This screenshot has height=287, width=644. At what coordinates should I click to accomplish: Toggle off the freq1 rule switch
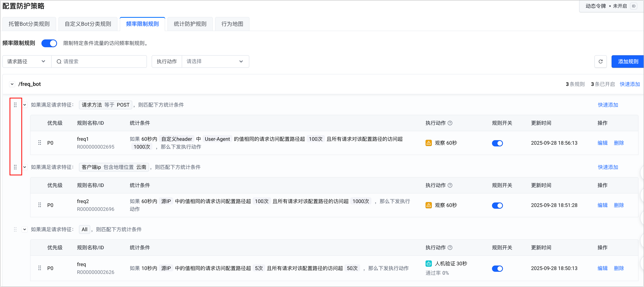pos(497,143)
